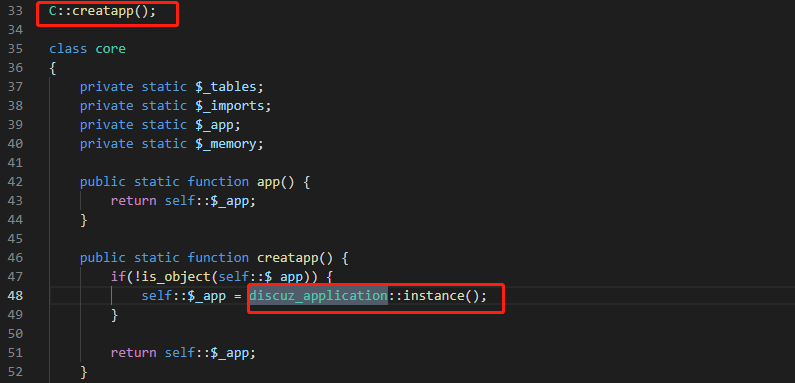Click 'return' keyword on line 51
The image size is (795, 383).
point(133,353)
